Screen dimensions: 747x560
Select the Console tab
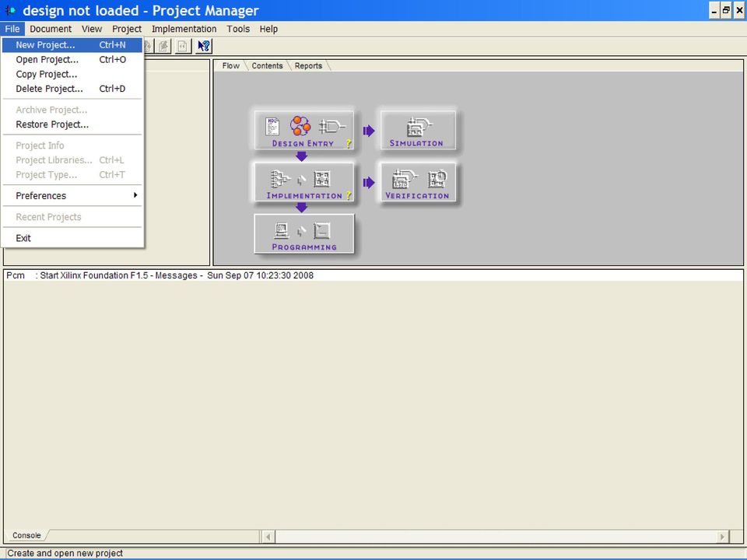26,535
